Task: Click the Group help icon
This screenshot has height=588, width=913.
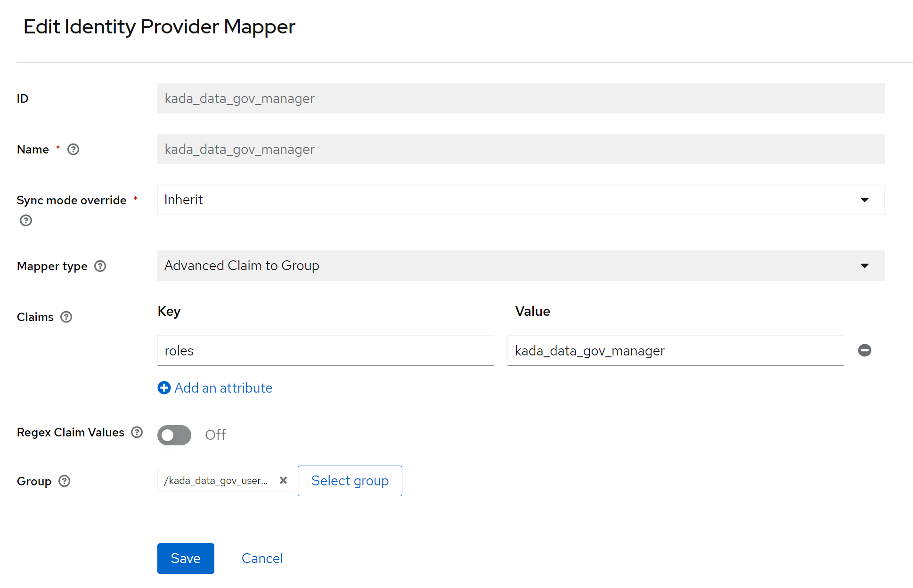Action: pyautogui.click(x=65, y=481)
